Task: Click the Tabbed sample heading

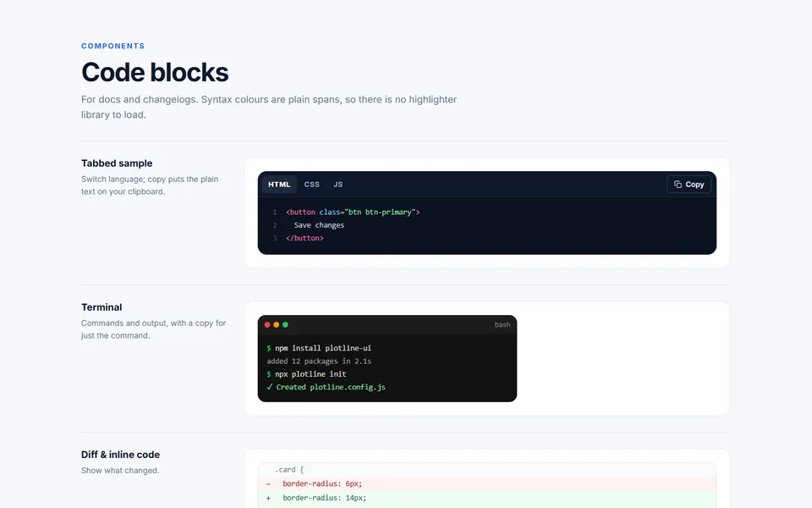Action: coord(117,163)
